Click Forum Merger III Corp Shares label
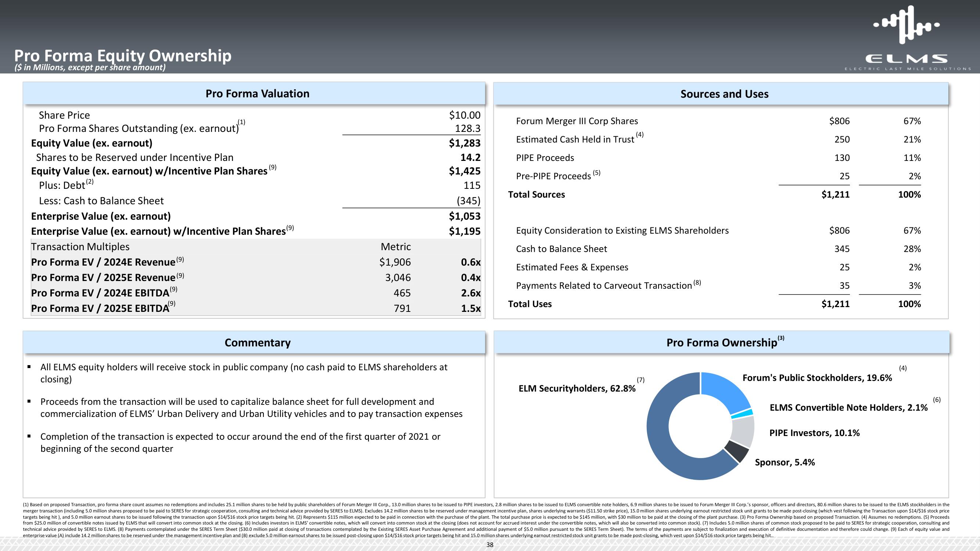 click(577, 121)
